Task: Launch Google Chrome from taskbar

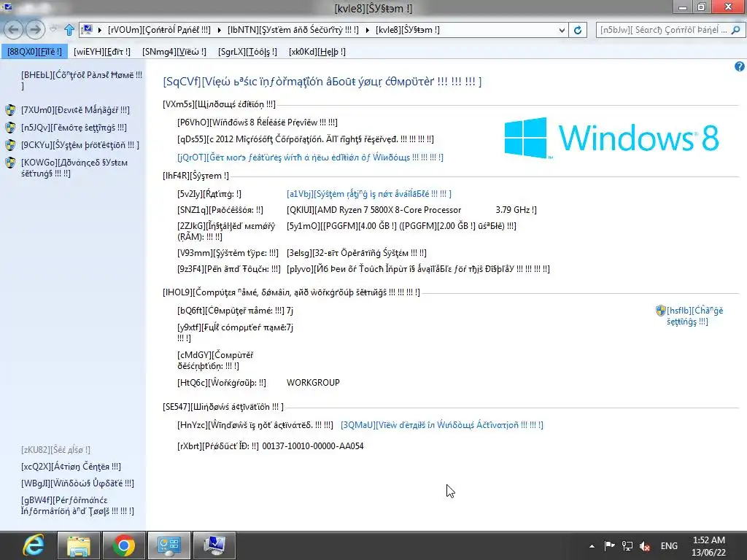Action: point(124,545)
